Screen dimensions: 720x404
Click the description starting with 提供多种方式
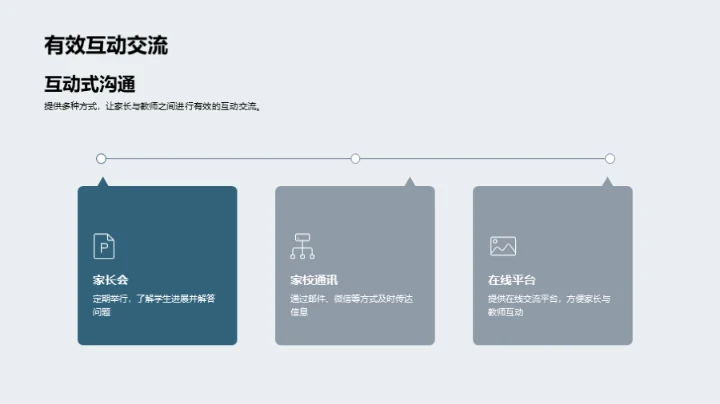pos(153,107)
